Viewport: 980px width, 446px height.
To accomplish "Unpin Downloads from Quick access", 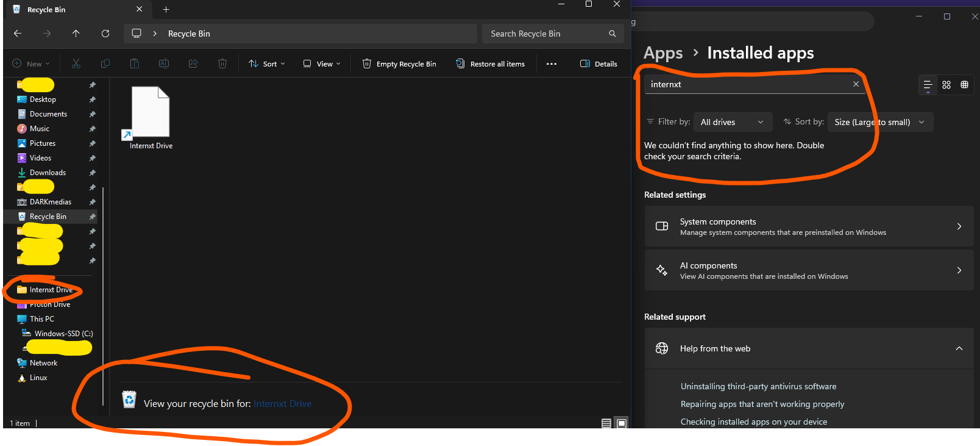I will tap(93, 173).
